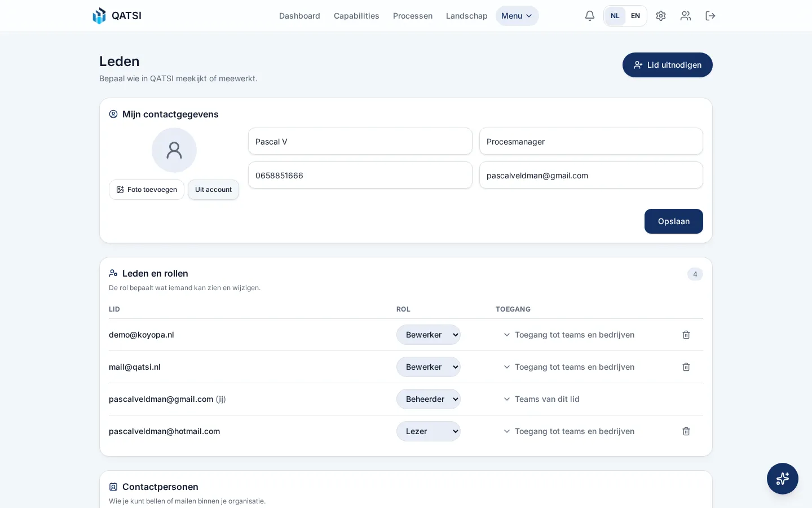The height and width of the screenshot is (508, 812).
Task: Open the Processen page
Action: (x=413, y=16)
